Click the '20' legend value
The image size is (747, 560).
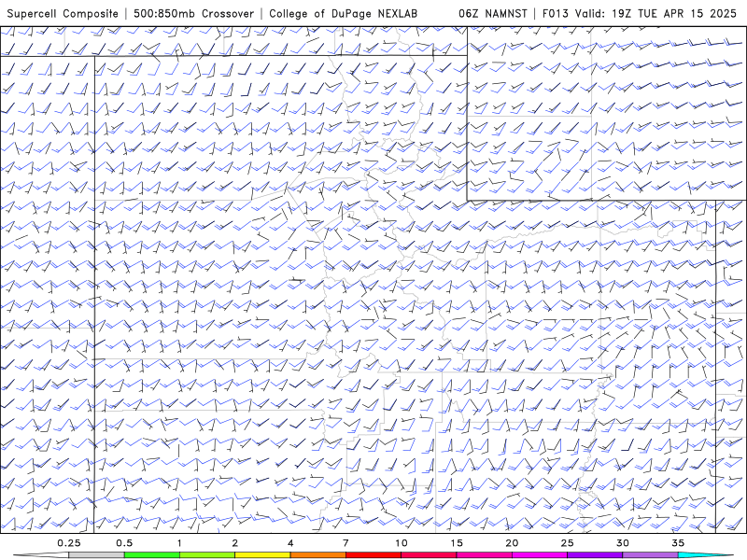pyautogui.click(x=512, y=543)
